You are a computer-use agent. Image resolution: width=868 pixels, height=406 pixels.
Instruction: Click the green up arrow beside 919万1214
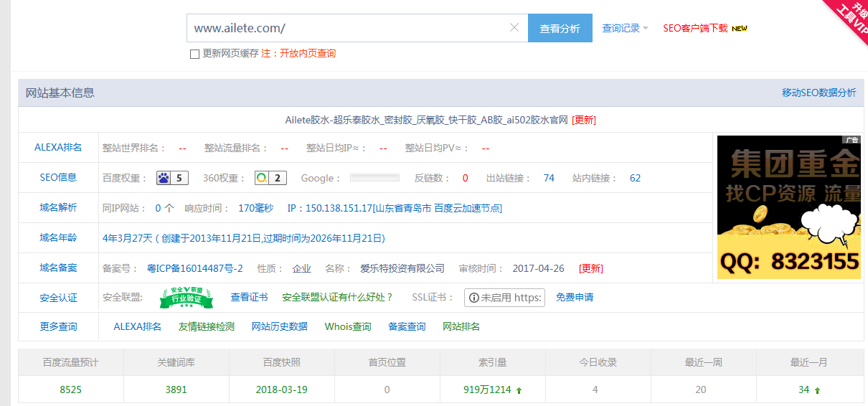(519, 390)
